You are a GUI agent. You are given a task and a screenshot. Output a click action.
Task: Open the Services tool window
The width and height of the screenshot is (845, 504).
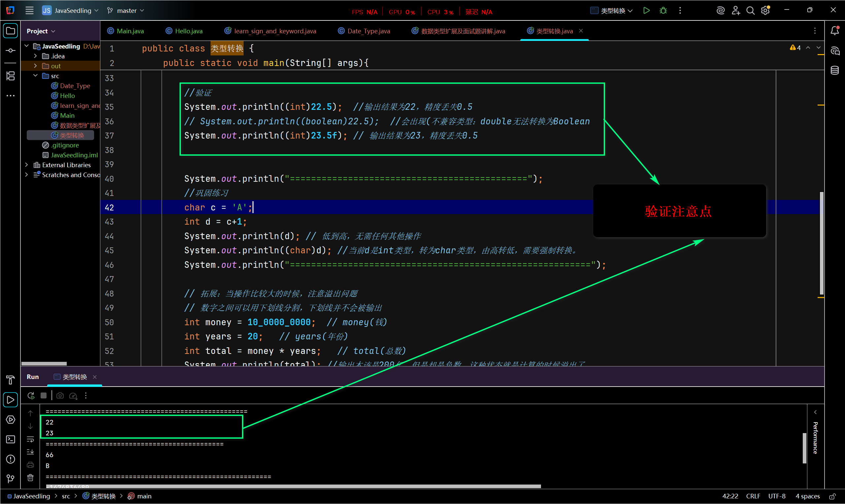pos(11,420)
